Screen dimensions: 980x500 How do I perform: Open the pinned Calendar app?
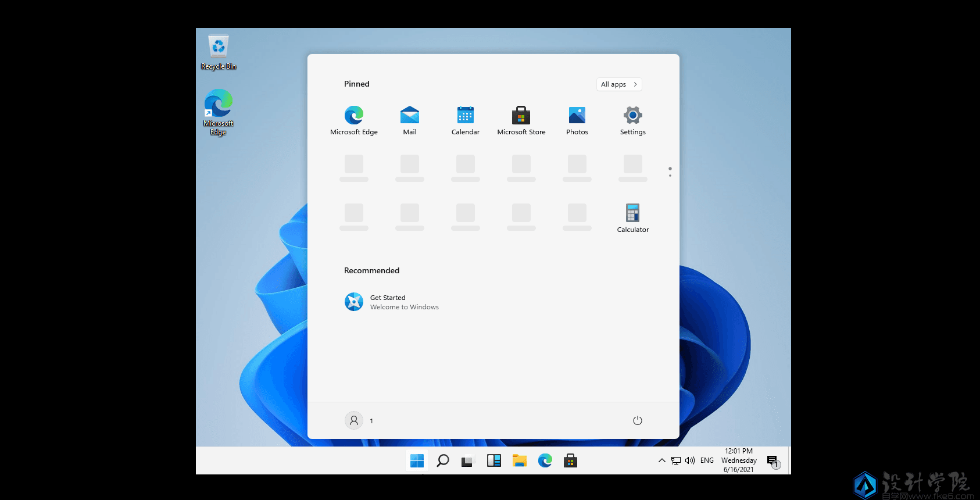click(466, 120)
